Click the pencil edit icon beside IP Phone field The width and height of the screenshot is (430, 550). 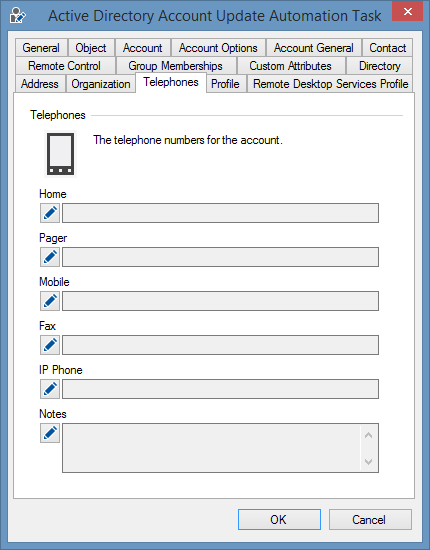pyautogui.click(x=50, y=389)
